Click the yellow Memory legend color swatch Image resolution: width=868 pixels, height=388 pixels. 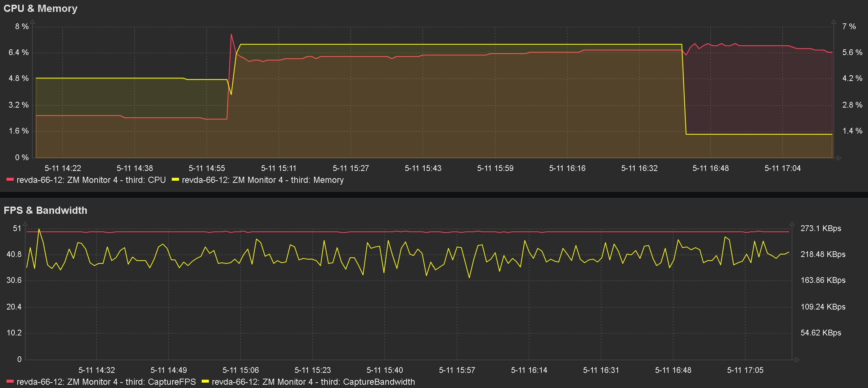pos(175,179)
